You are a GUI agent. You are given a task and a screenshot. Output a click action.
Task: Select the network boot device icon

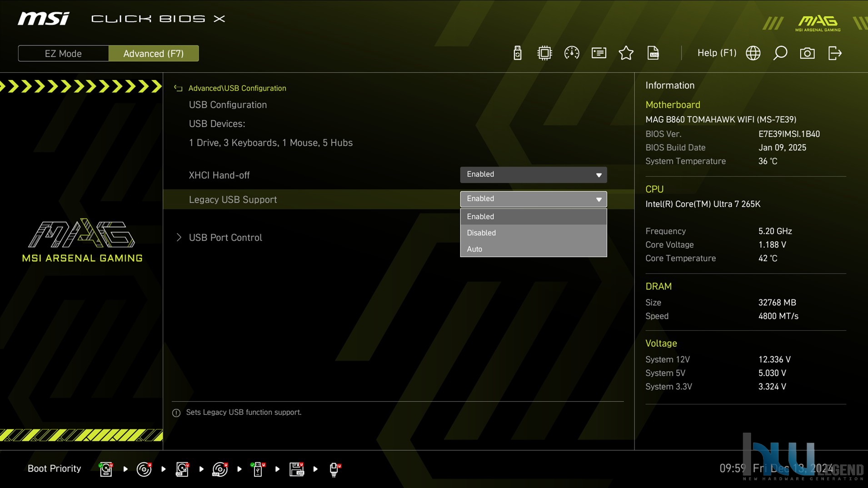click(x=334, y=469)
